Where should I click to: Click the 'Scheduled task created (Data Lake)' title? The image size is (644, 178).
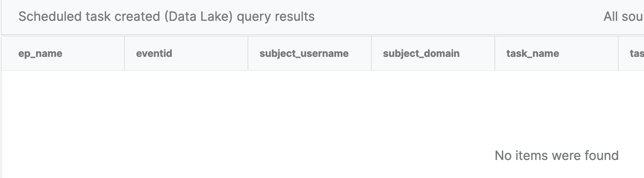coord(125,17)
